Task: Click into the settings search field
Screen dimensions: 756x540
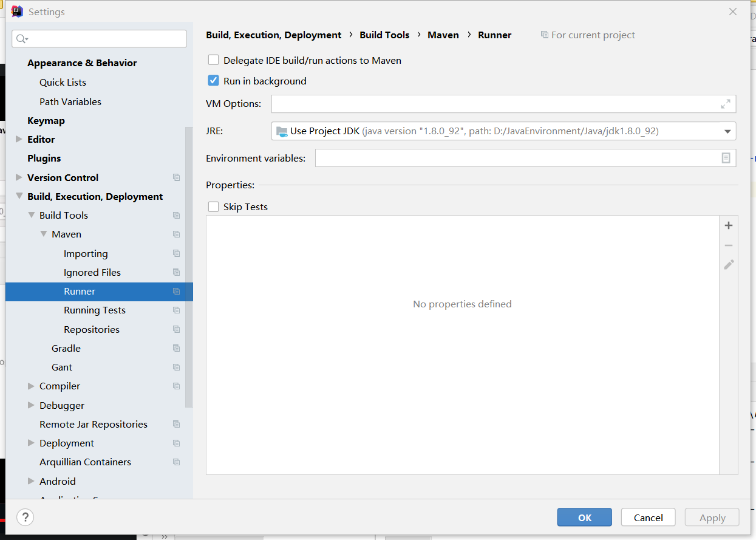Action: point(99,39)
